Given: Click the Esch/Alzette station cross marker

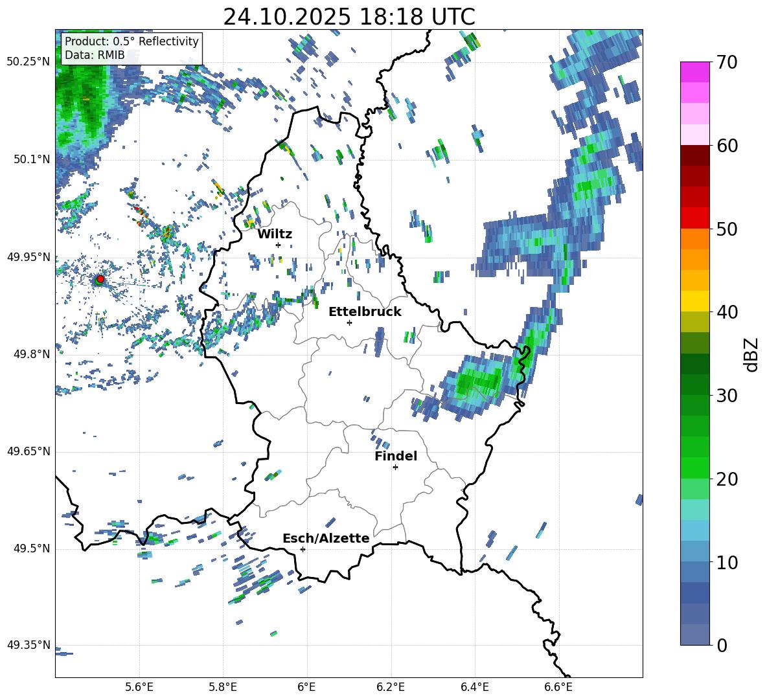Looking at the screenshot, I should click(x=303, y=549).
